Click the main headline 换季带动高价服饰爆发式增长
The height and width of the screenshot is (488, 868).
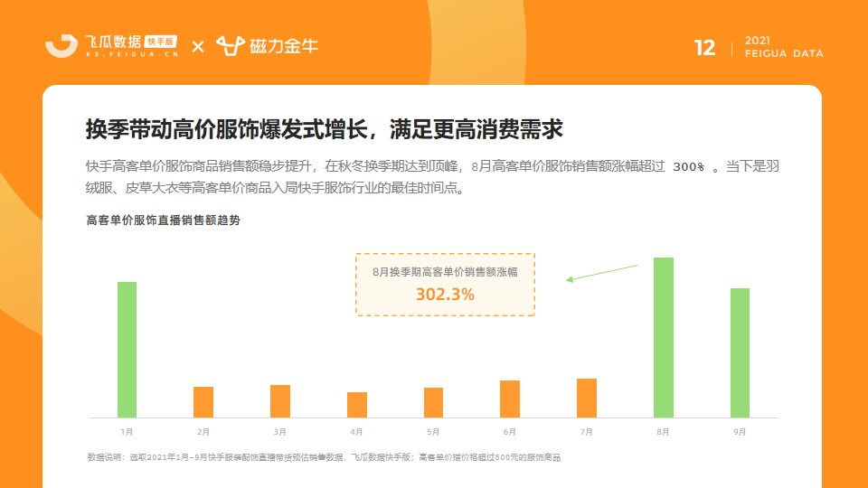point(226,129)
